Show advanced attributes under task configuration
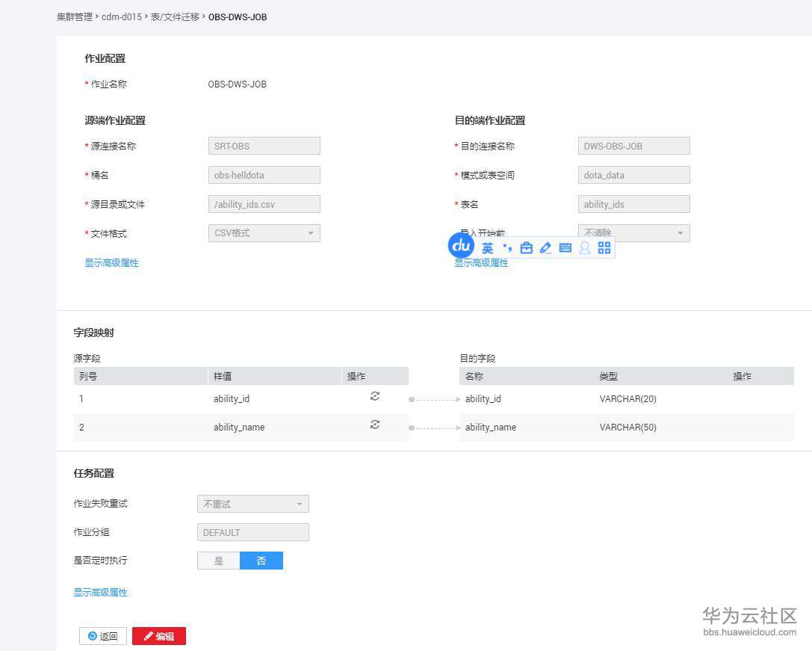Viewport: 812px width, 651px height. click(100, 593)
